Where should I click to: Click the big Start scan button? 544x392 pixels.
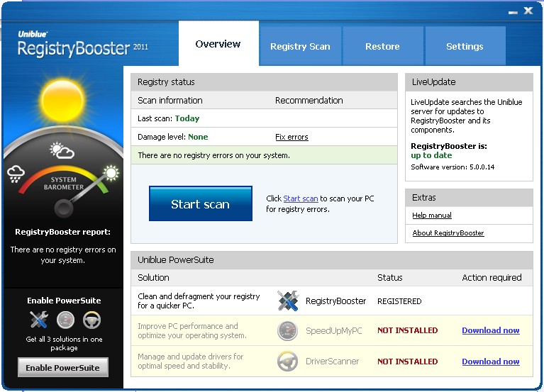(201, 204)
